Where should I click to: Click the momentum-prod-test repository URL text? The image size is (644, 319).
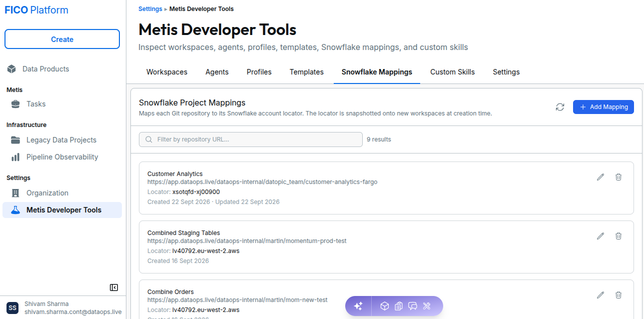[247, 241]
